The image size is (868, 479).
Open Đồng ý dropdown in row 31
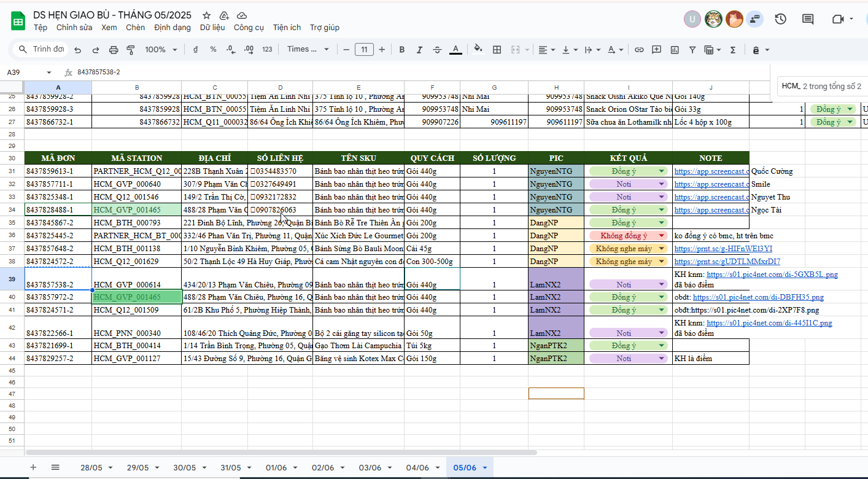(662, 171)
